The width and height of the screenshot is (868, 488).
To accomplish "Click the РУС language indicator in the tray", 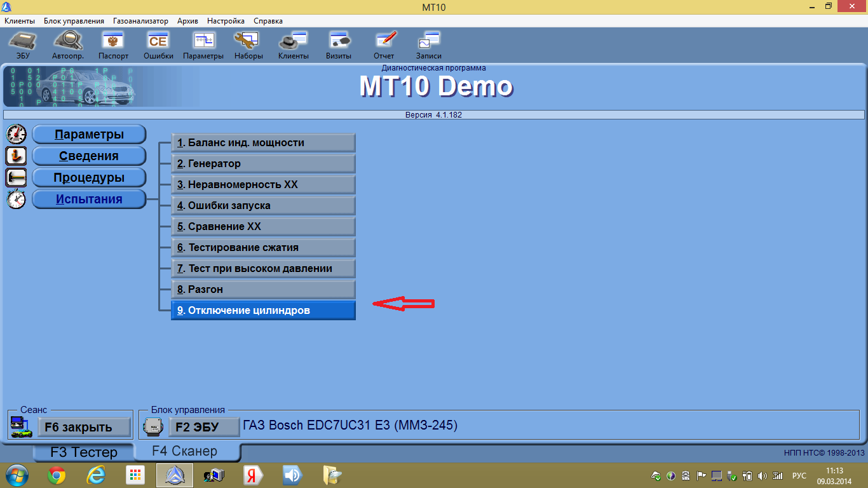I will (x=799, y=475).
